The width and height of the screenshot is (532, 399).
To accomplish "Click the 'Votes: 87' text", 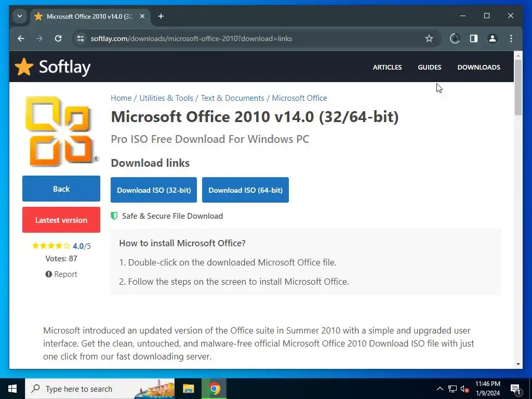I will point(61,259).
